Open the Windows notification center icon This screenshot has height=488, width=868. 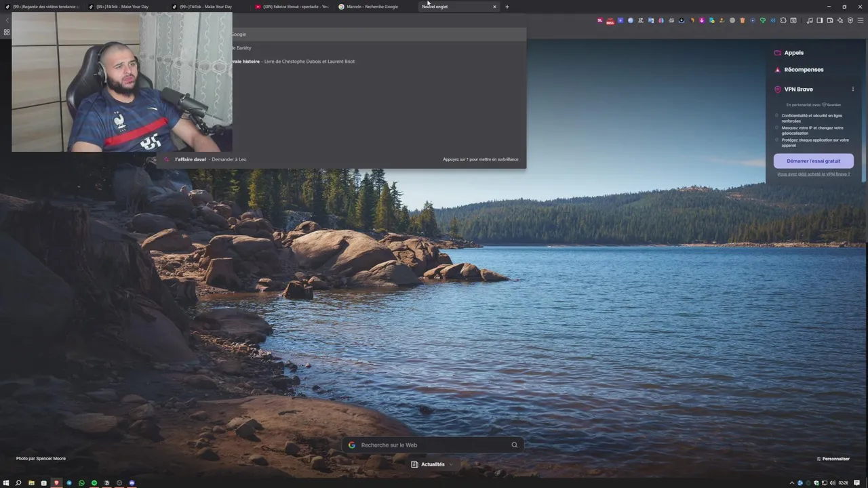pos(856,483)
